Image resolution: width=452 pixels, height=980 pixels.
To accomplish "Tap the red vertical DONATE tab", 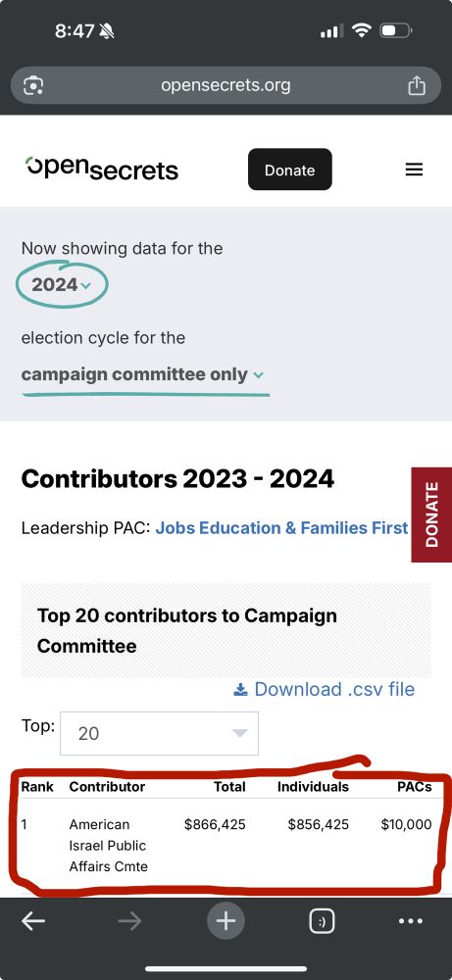I will click(x=431, y=514).
